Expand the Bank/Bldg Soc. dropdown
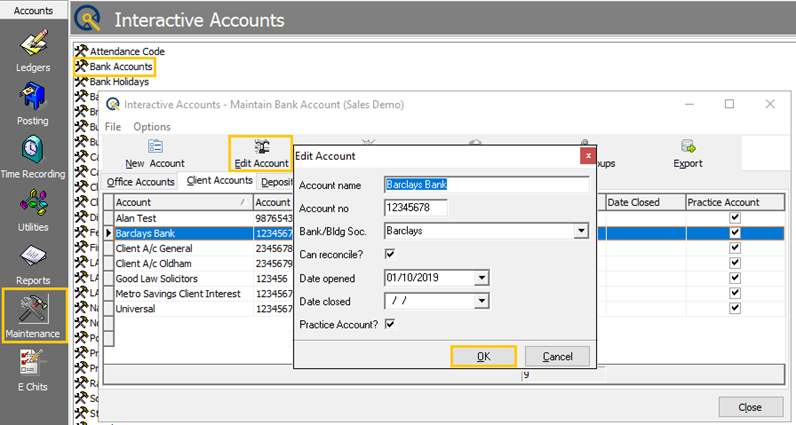Screen dimensions: 796x425 [x=581, y=231]
